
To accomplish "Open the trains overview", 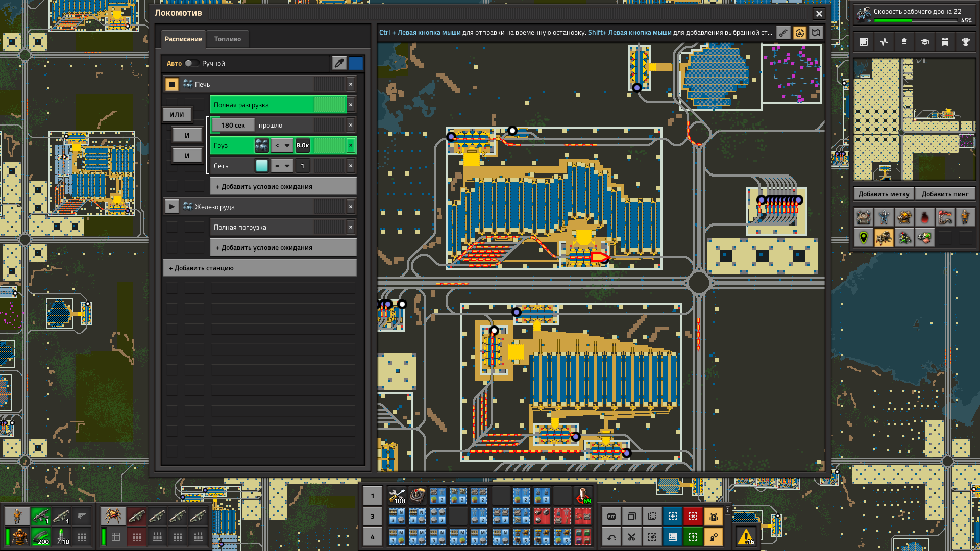I will tap(945, 42).
